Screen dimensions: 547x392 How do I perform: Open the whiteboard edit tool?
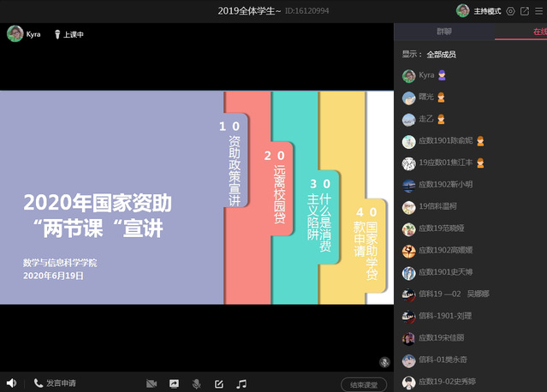(218, 383)
